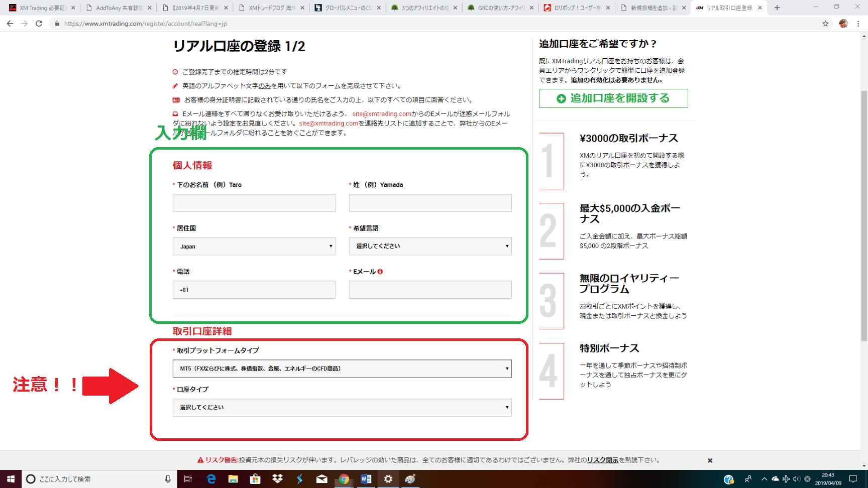Click the リスク開示 link in the banner

coord(602,460)
